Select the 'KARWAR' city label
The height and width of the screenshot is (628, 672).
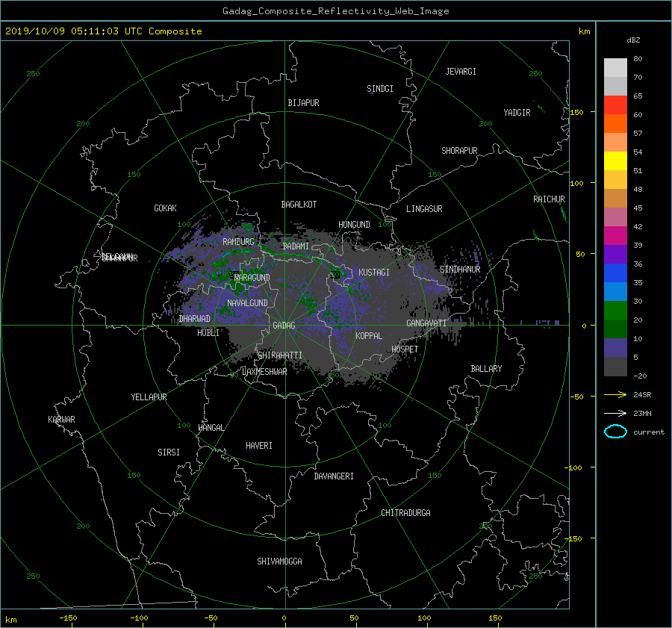(x=62, y=420)
